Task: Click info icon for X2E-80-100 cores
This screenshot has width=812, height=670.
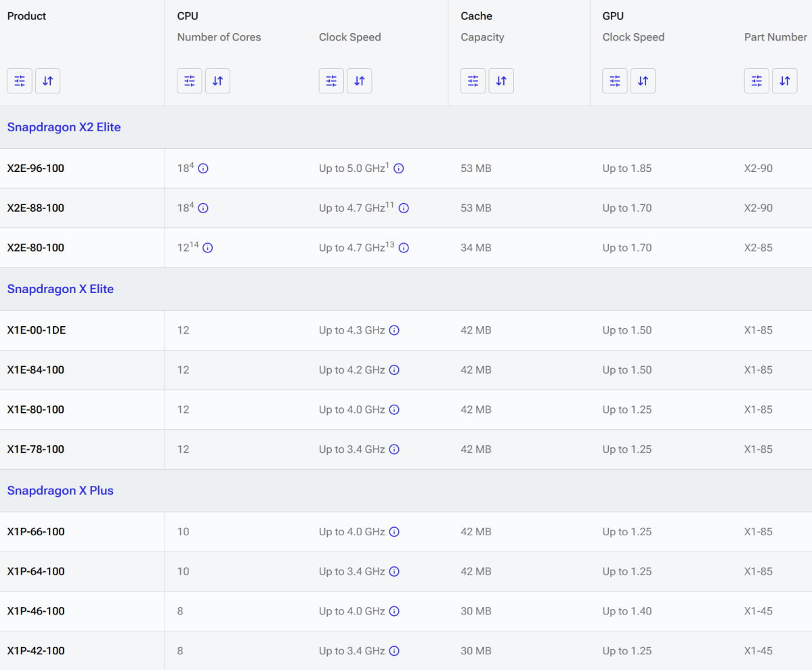Action: click(208, 248)
